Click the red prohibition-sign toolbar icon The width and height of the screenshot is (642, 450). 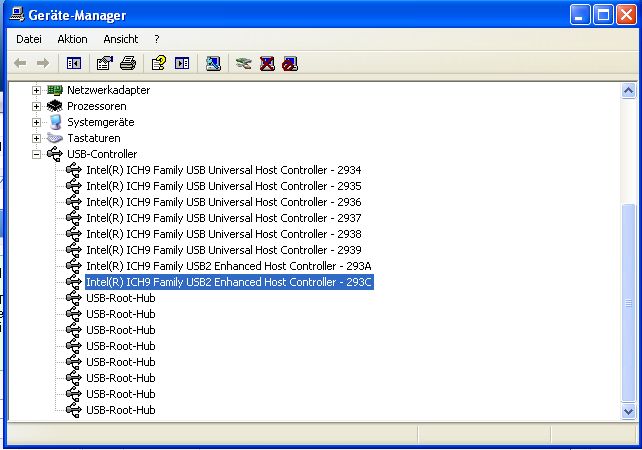pyautogui.click(x=290, y=63)
